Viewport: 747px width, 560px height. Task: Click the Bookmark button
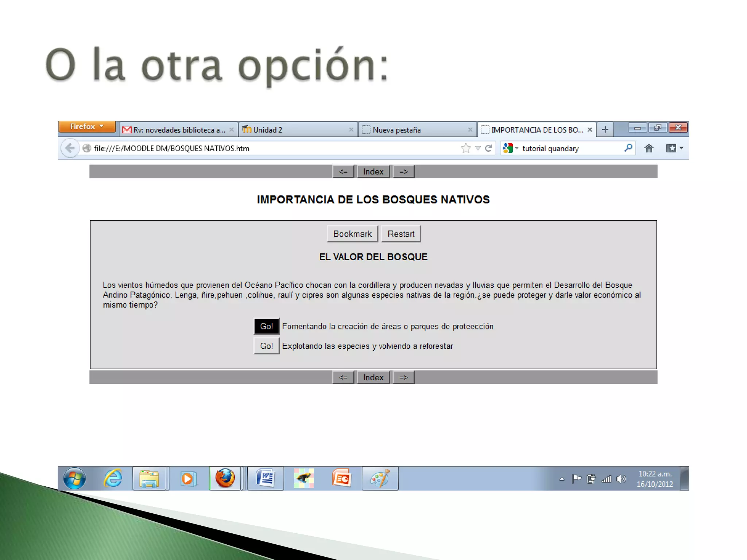tap(352, 234)
